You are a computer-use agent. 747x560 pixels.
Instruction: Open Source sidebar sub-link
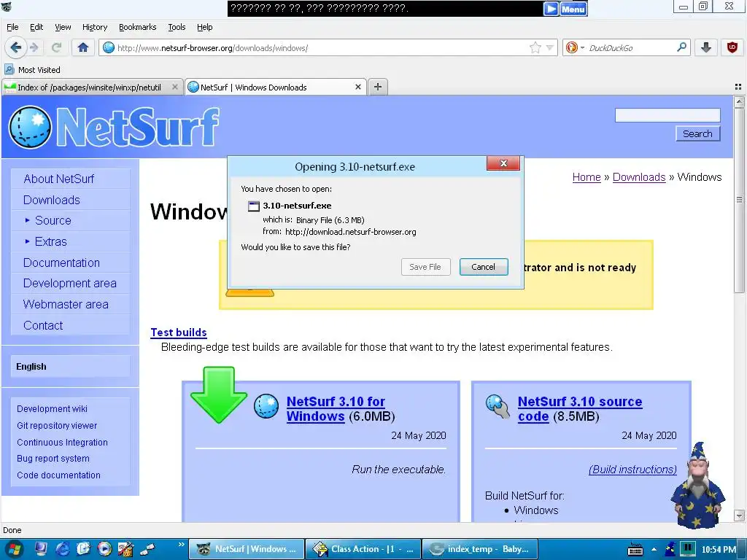(53, 220)
